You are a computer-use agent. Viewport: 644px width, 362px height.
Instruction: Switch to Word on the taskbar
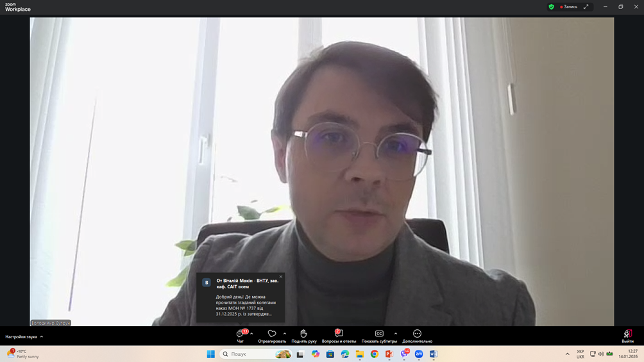[x=434, y=354]
